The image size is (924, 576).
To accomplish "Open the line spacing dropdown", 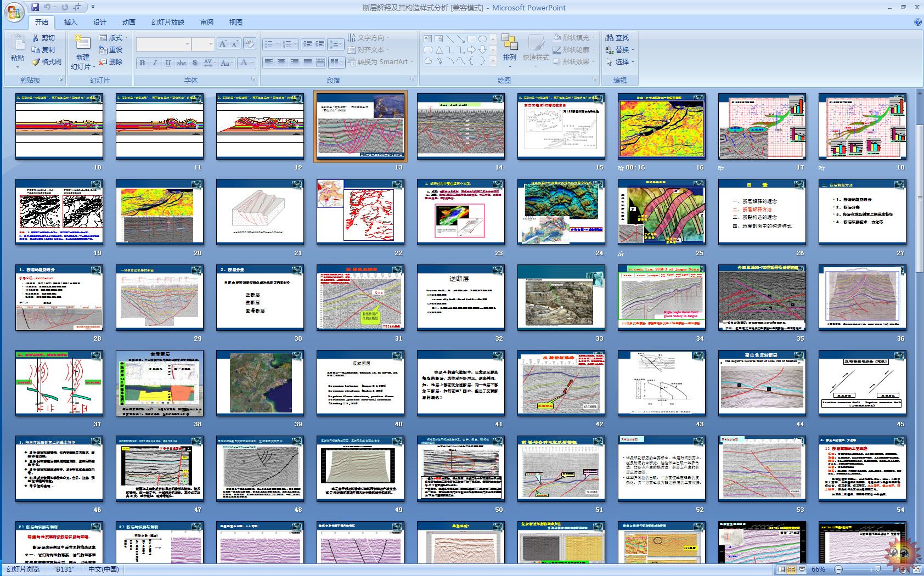I will [x=335, y=44].
